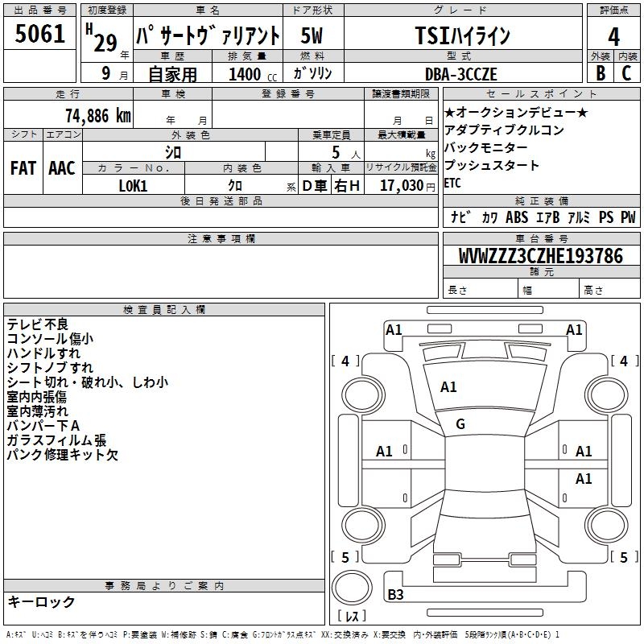Select the vehicle history value 自家用
This screenshot has height=644, width=644.
click(x=172, y=74)
